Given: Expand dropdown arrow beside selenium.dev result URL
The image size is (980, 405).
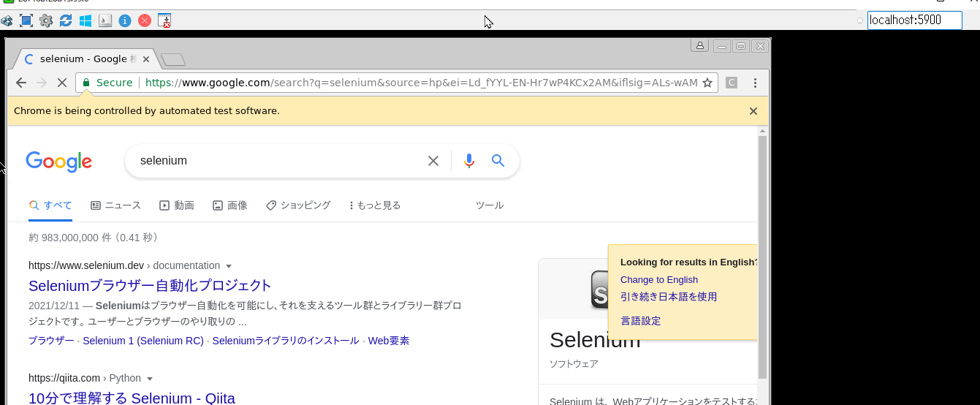Looking at the screenshot, I should (x=229, y=266).
